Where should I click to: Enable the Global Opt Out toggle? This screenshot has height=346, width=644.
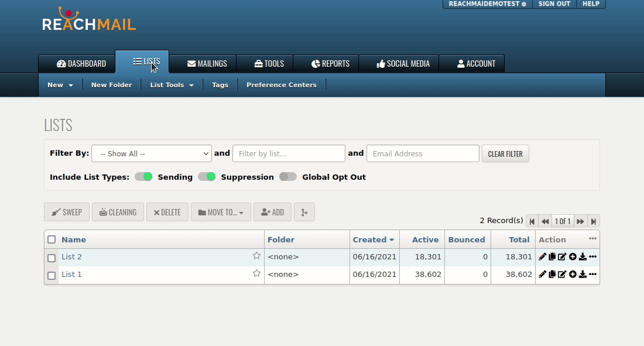pos(288,177)
